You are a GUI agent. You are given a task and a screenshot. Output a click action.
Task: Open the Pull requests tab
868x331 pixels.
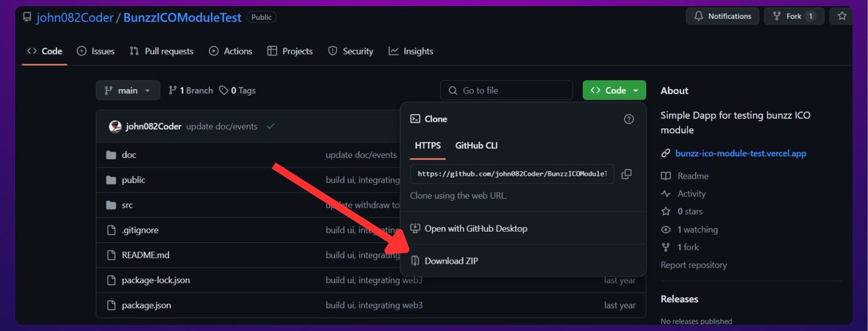coord(161,51)
